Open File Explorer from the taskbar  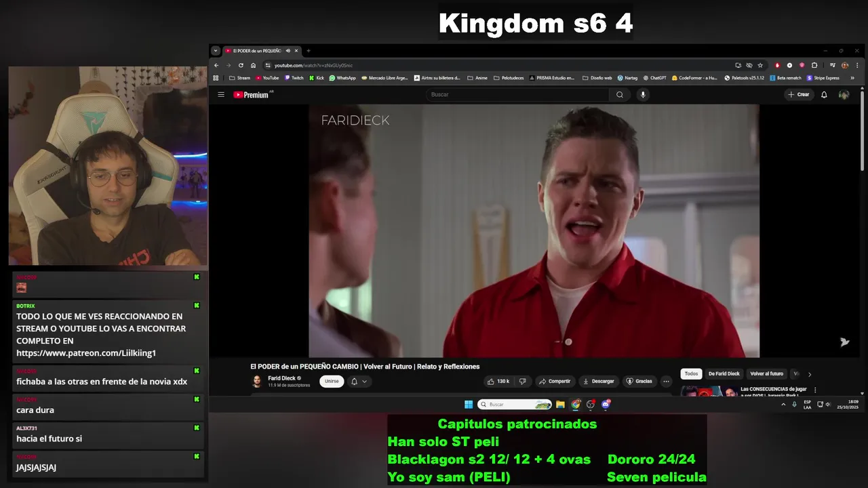[x=560, y=405]
